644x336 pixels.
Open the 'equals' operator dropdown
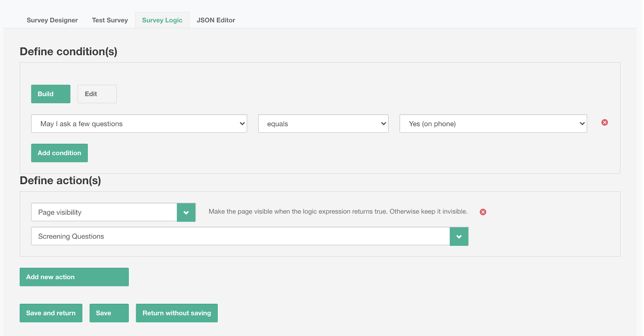[x=323, y=124]
